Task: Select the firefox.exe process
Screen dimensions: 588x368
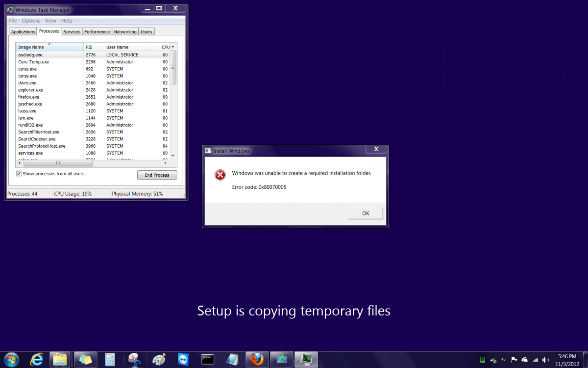Action: tap(93, 97)
